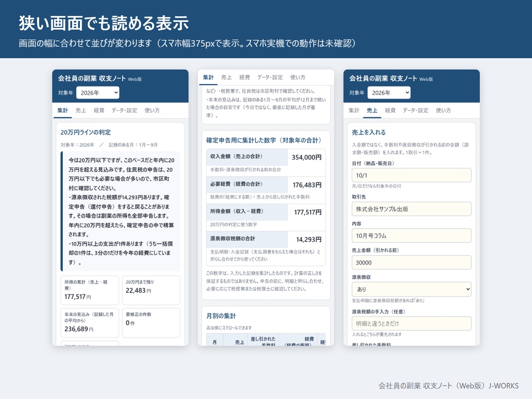Select 使い方 tab in left panel
This screenshot has width=532, height=399.
[152, 111]
